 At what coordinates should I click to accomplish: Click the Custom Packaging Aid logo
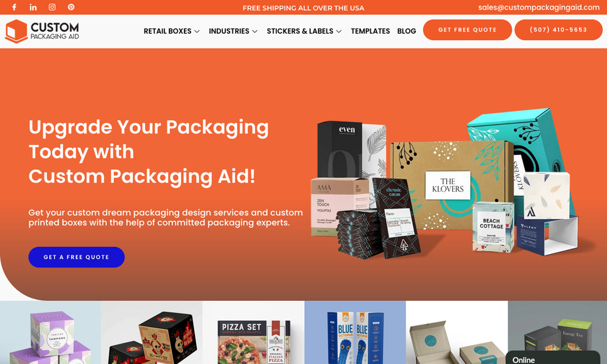click(x=42, y=31)
